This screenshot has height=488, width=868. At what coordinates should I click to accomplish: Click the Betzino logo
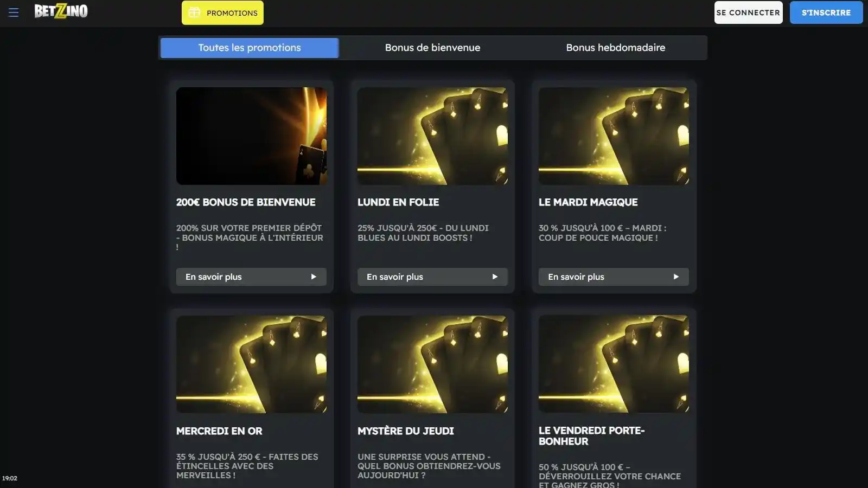coord(61,11)
